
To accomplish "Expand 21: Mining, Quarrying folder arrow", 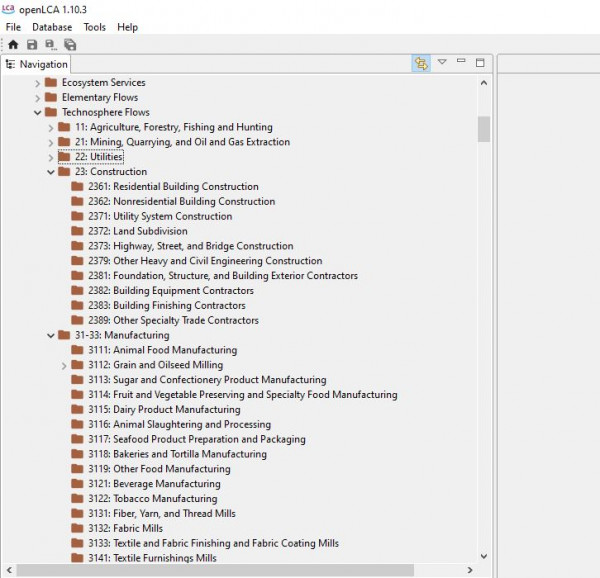I will tap(51, 143).
